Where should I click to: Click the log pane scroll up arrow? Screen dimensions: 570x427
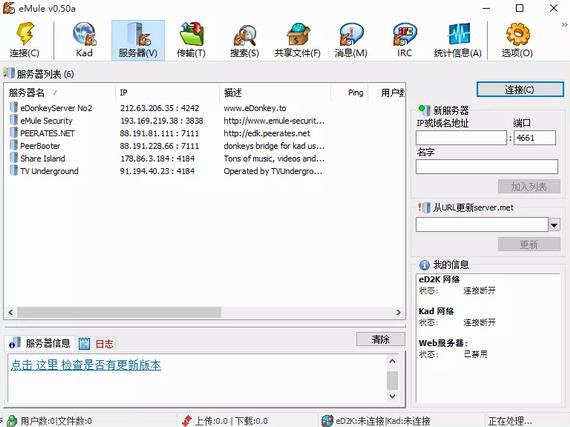(392, 361)
